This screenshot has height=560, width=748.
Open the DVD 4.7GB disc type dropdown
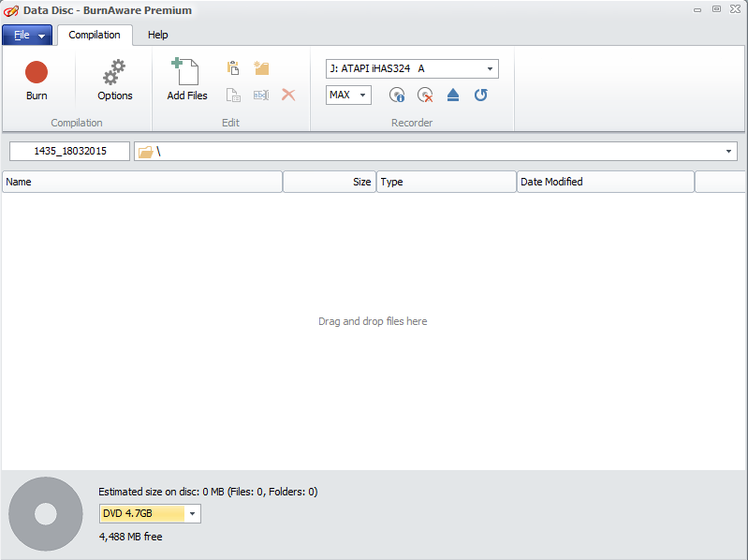pyautogui.click(x=150, y=514)
